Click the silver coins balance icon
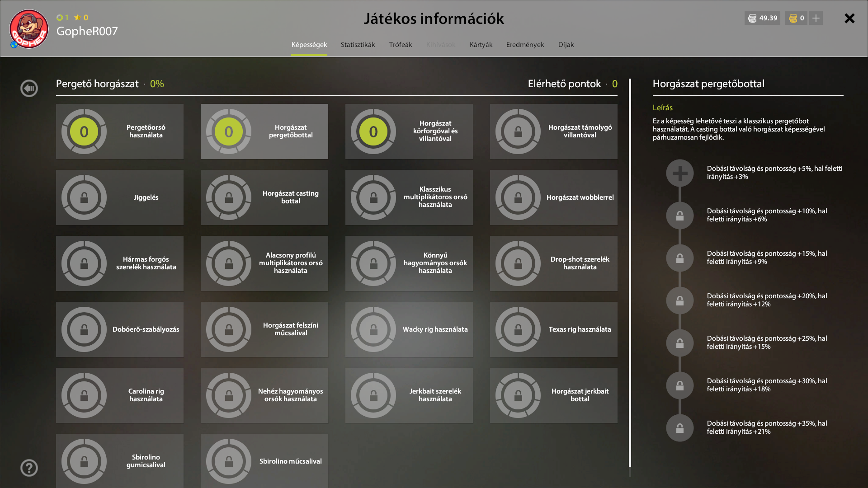 (752, 18)
